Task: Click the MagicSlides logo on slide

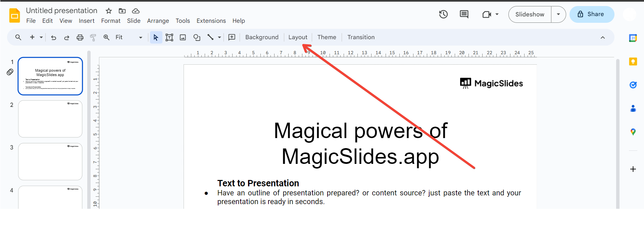Action: click(x=491, y=83)
